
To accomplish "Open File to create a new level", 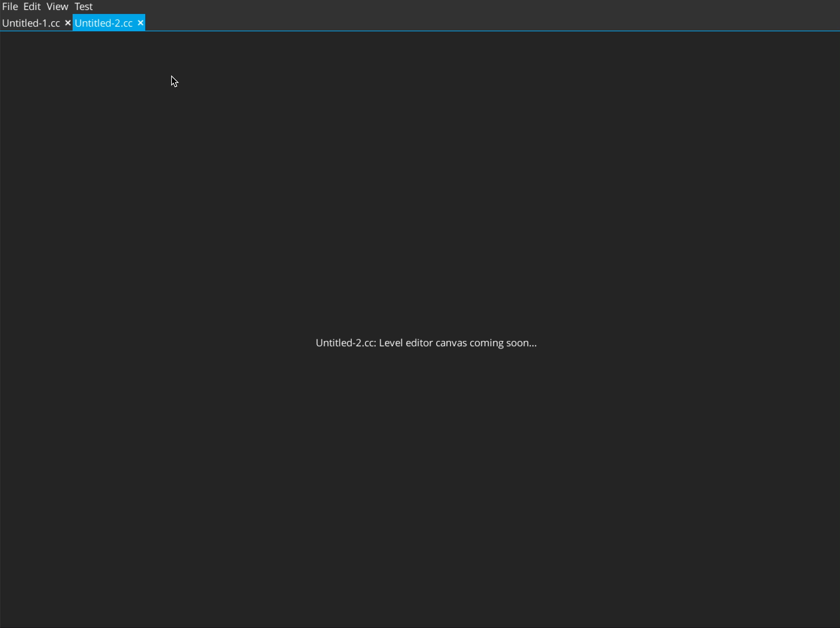I will [x=10, y=6].
